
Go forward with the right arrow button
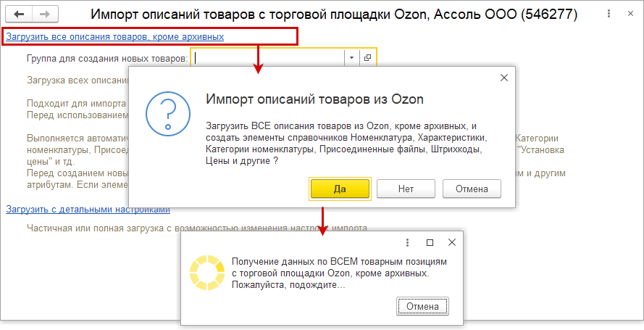(x=45, y=15)
